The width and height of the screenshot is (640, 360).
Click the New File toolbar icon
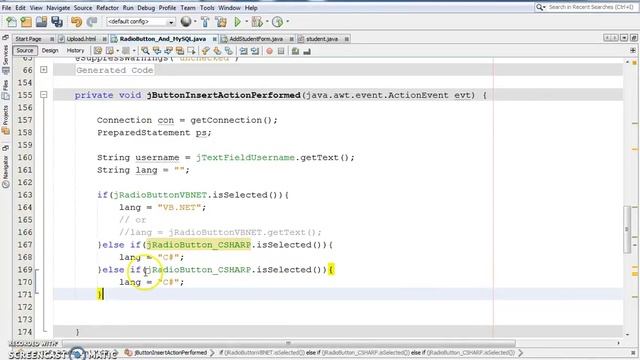click(x=11, y=22)
